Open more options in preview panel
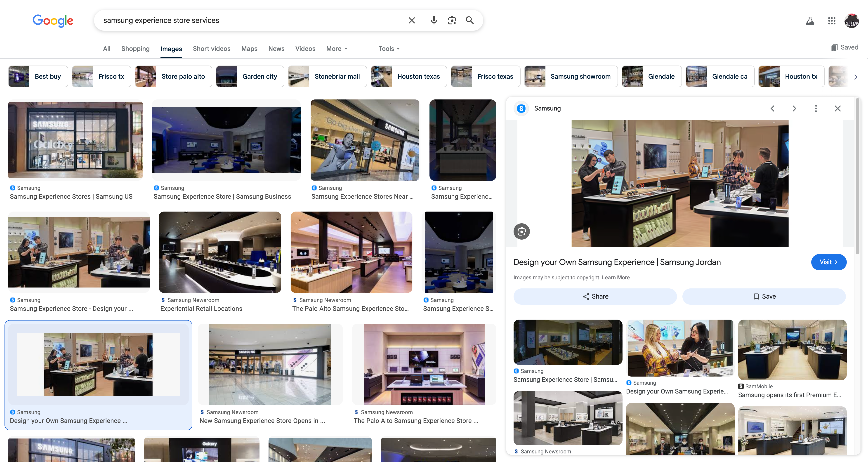This screenshot has width=868, height=462. (816, 108)
